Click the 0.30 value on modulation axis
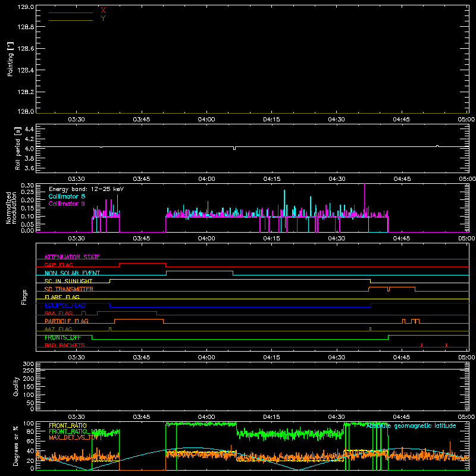Viewport: 476px width, 476px height. click(x=27, y=186)
